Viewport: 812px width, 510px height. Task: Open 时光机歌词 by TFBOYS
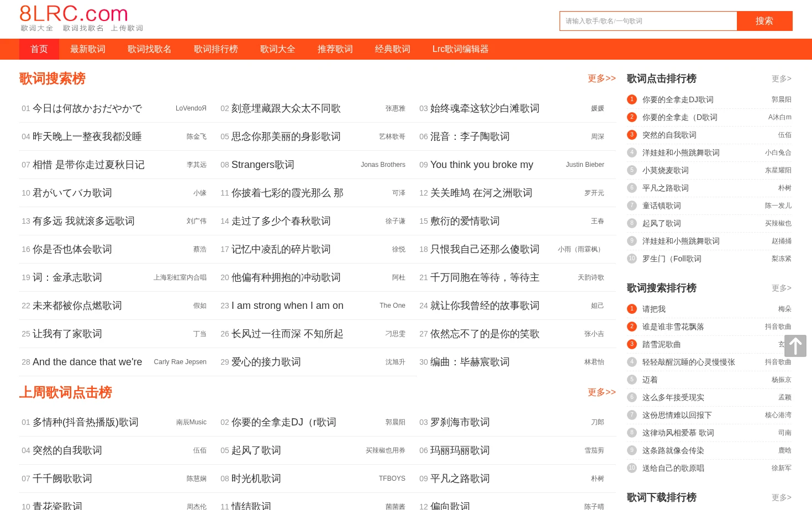(x=256, y=479)
